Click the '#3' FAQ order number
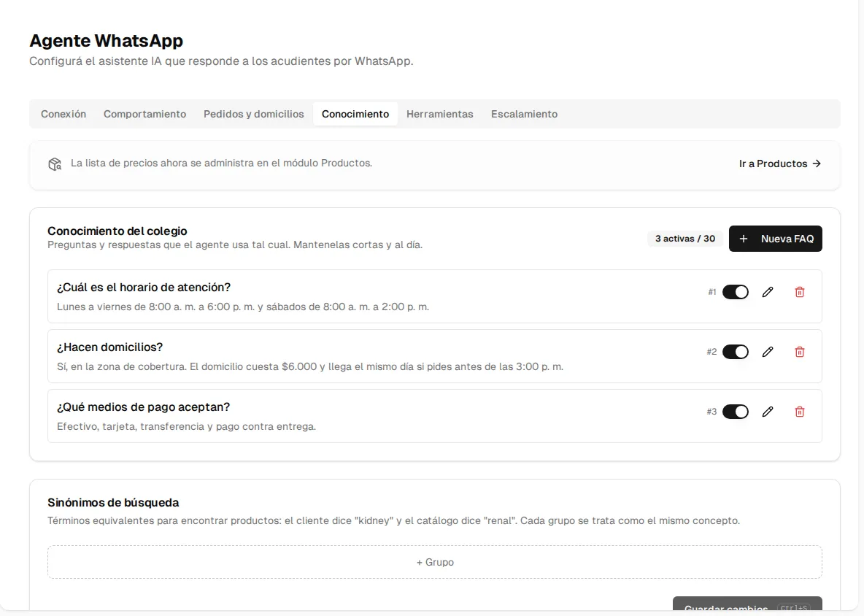The width and height of the screenshot is (864, 616). click(712, 412)
